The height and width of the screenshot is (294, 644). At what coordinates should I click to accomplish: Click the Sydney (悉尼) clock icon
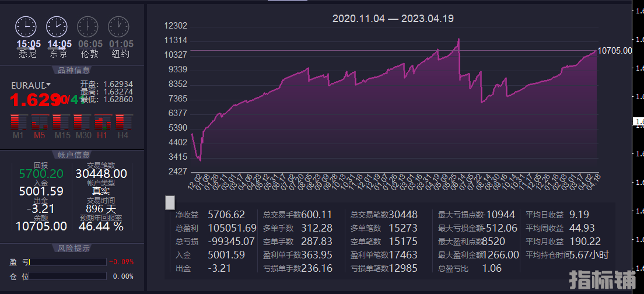point(26,26)
